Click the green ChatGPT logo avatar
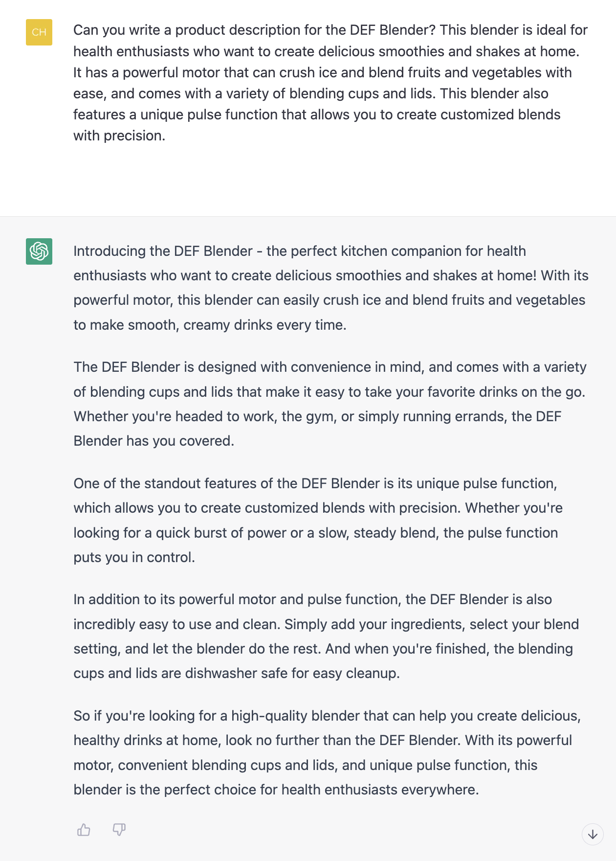 [x=39, y=251]
